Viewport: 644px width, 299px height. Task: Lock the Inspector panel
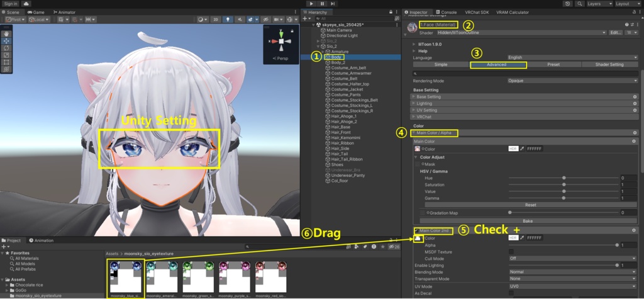click(633, 13)
